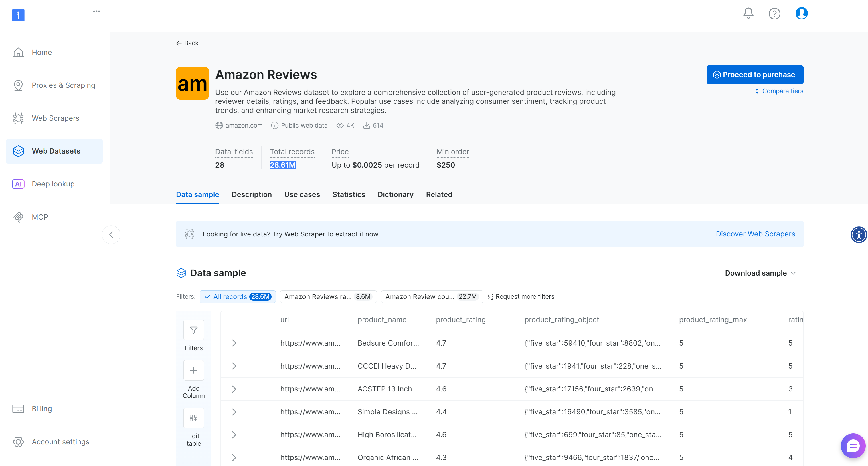The height and width of the screenshot is (466, 868).
Task: Open Deep lookup AI section
Action: (53, 184)
